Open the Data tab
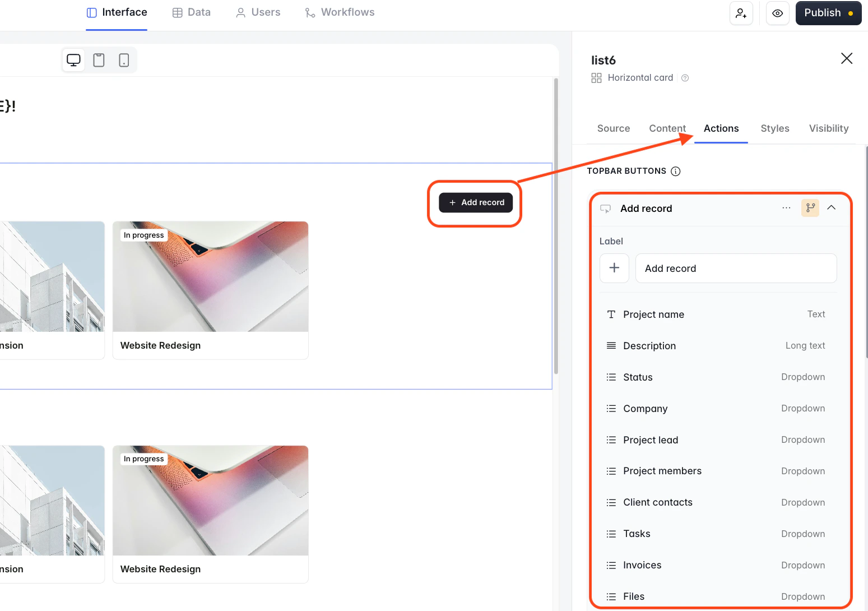 191,12
